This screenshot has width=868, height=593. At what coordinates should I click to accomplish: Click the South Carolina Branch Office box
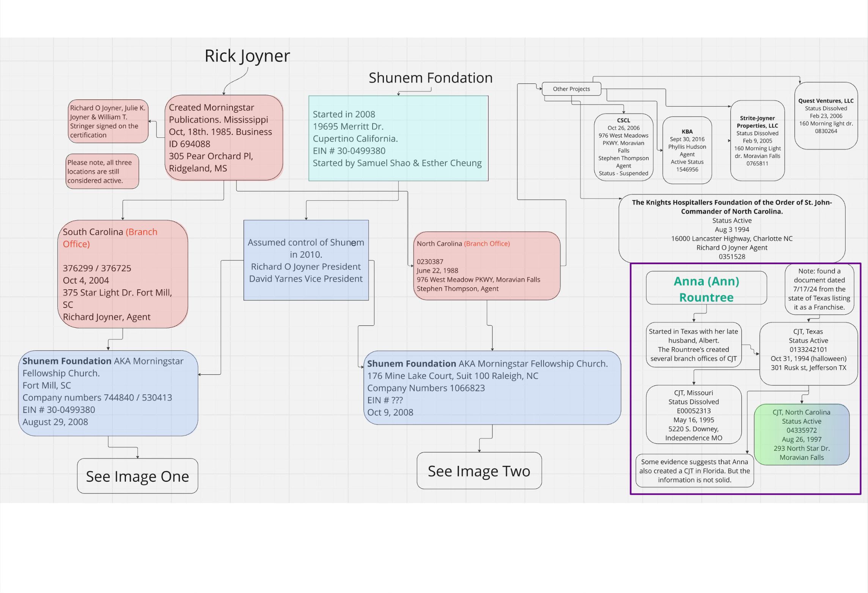123,274
